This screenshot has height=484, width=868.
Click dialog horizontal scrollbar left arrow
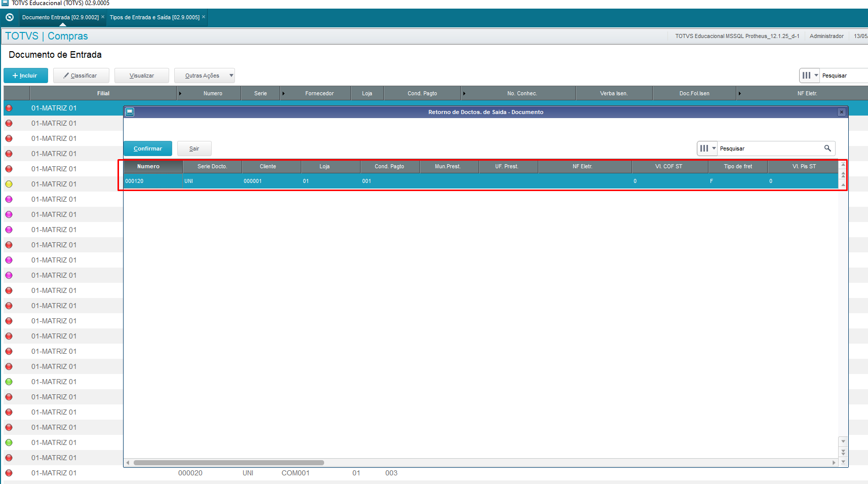[x=128, y=462]
